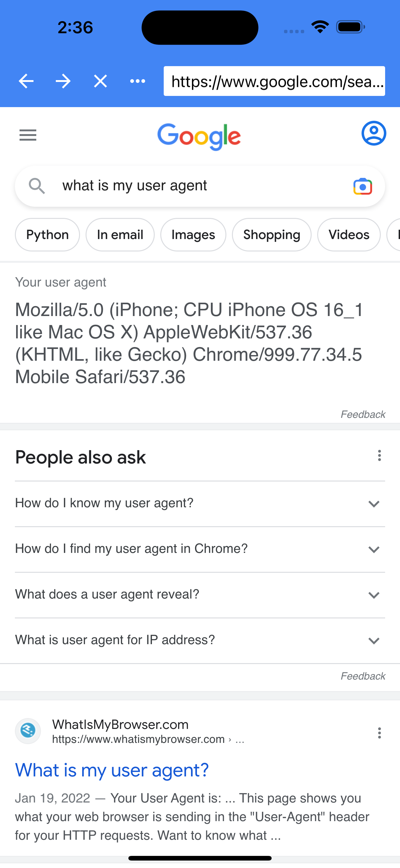400x868 pixels.
Task: Select the Shopping search filter chip
Action: pyautogui.click(x=271, y=234)
